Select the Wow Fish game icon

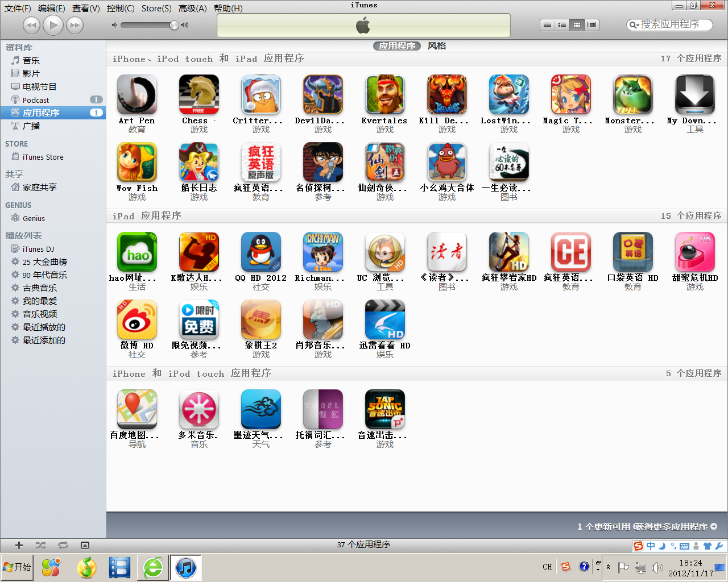click(x=136, y=162)
